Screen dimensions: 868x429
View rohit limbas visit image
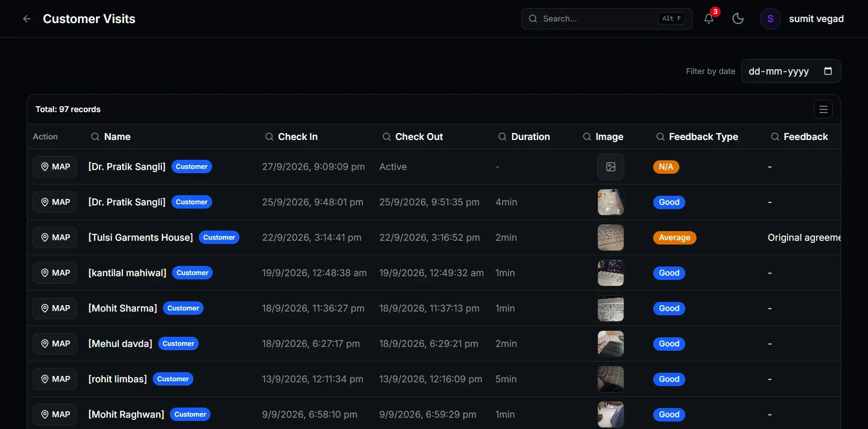pyautogui.click(x=611, y=379)
